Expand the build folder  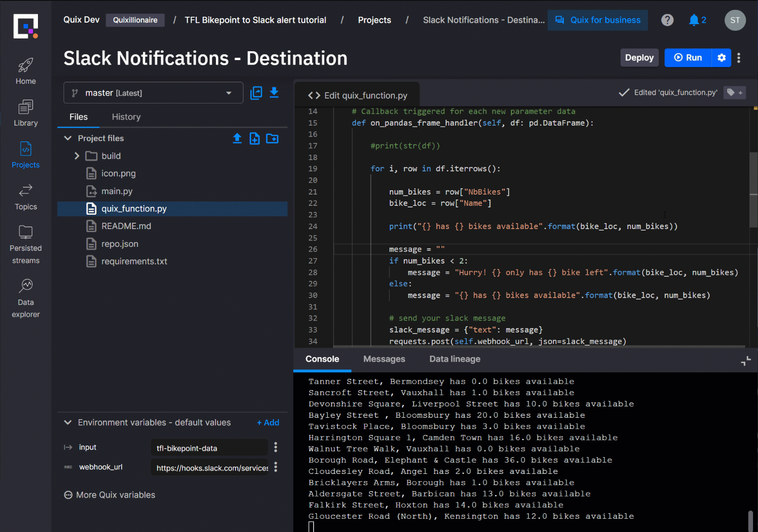(77, 156)
